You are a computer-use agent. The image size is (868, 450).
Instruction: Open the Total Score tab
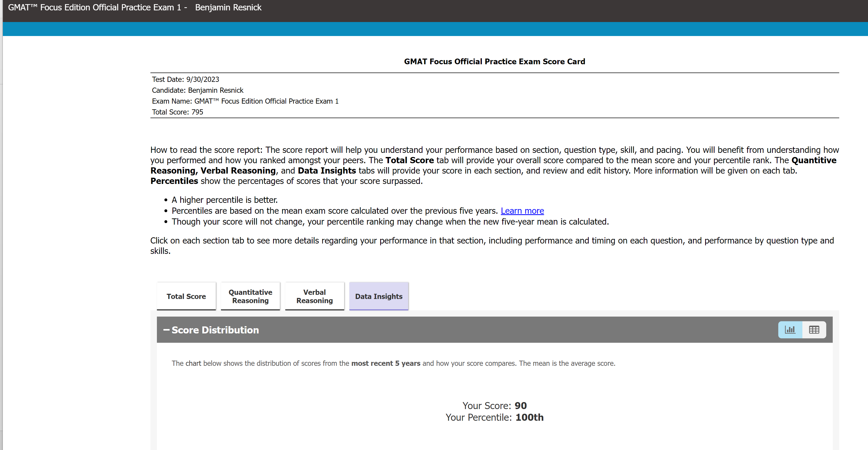coord(186,296)
